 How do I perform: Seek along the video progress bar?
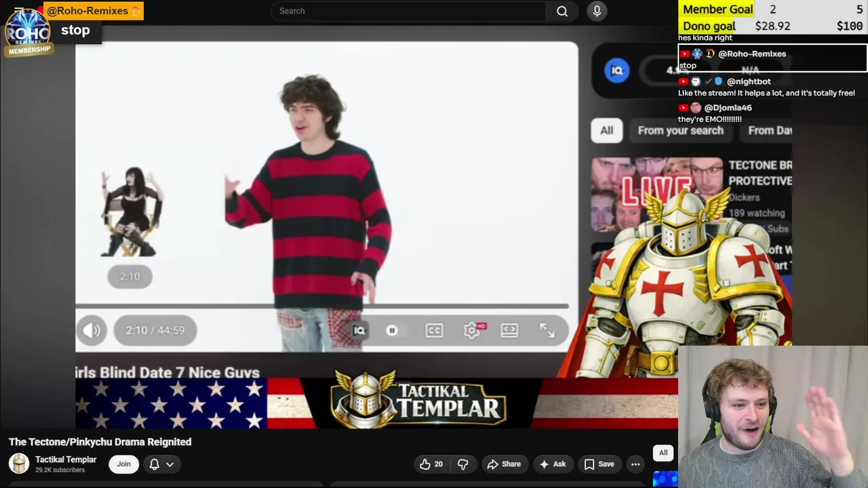click(x=322, y=306)
